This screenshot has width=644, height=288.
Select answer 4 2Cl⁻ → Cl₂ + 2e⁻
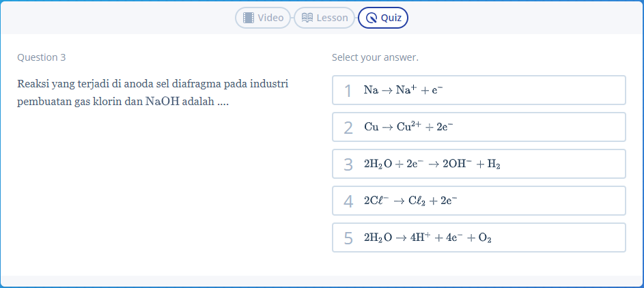click(479, 201)
